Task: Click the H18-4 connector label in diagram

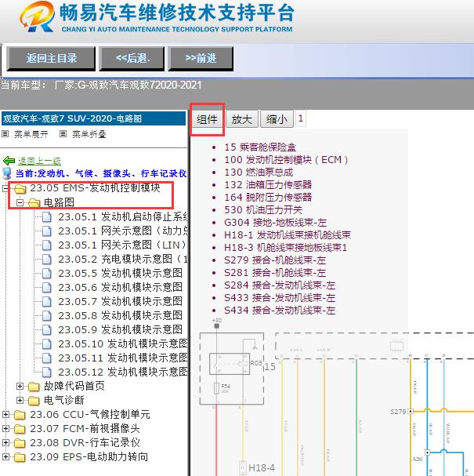Action: (262, 468)
